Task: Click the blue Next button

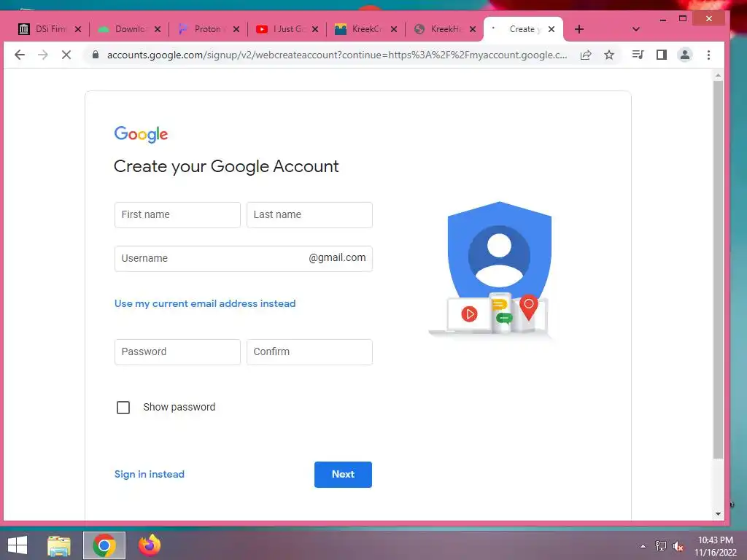Action: 343,474
